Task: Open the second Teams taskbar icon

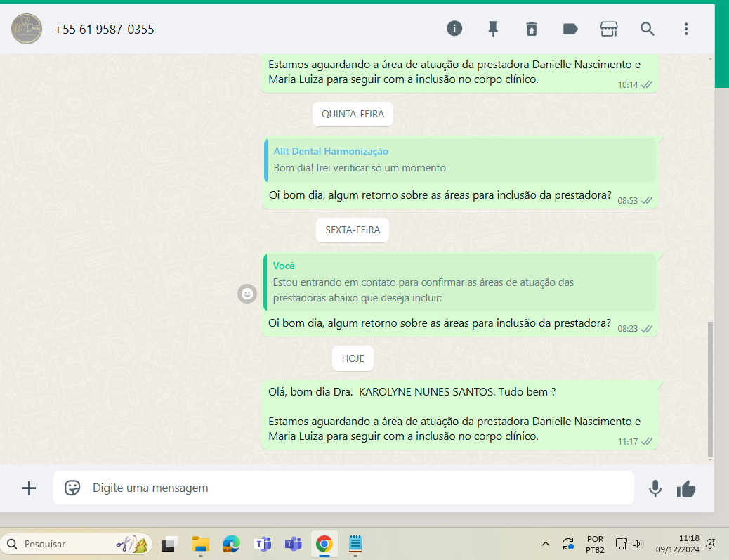Action: 294,544
